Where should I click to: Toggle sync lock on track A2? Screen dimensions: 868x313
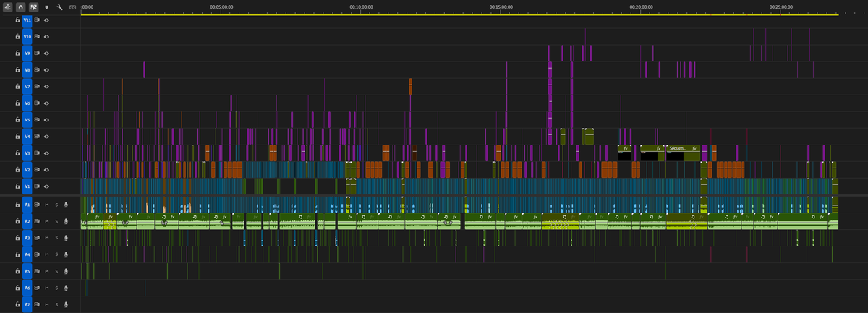pos(37,221)
